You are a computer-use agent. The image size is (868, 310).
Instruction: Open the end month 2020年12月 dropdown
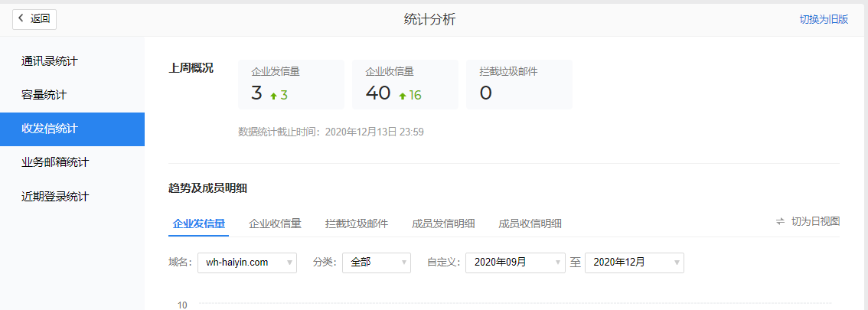635,263
